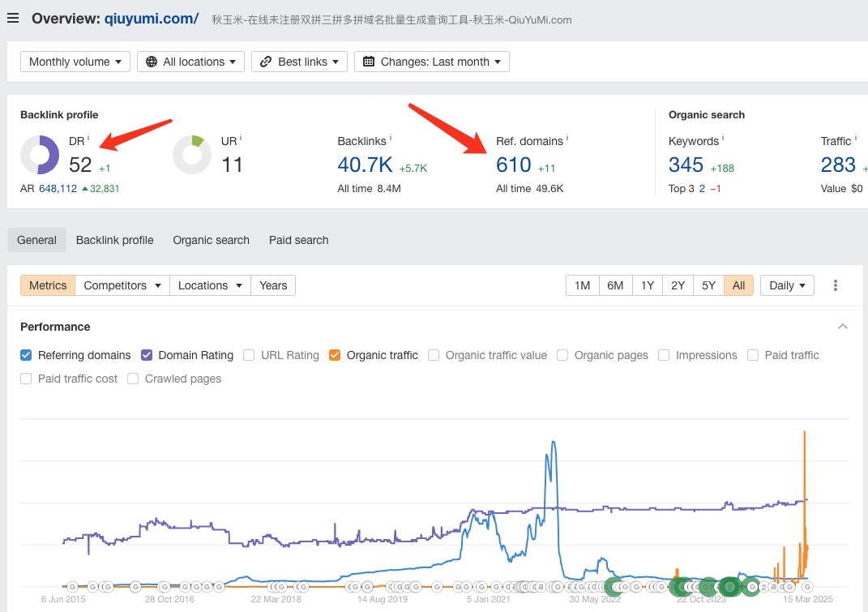Screen dimensions: 868x612
Task: Click the 15 Mar 2025 date axis label
Action: click(x=808, y=599)
